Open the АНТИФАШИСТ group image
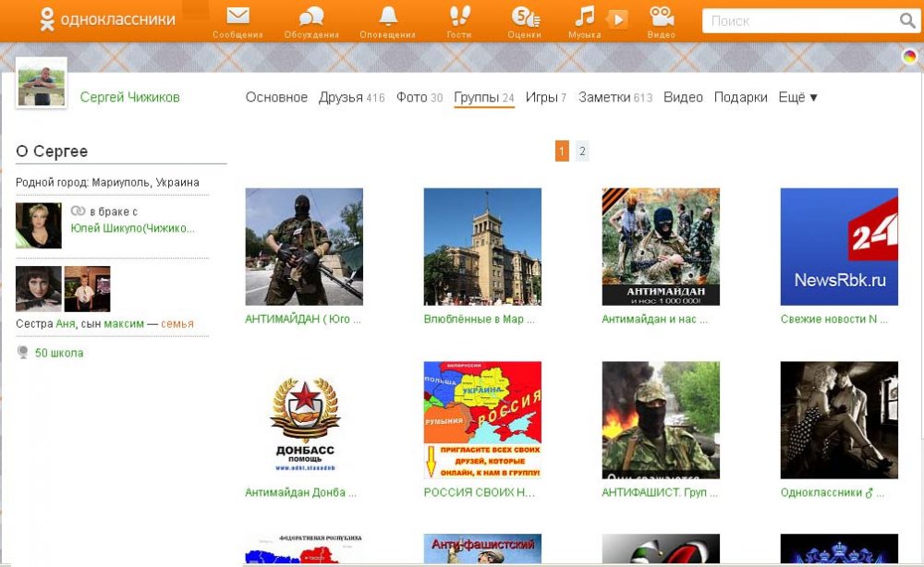This screenshot has height=567, width=924. click(x=661, y=420)
